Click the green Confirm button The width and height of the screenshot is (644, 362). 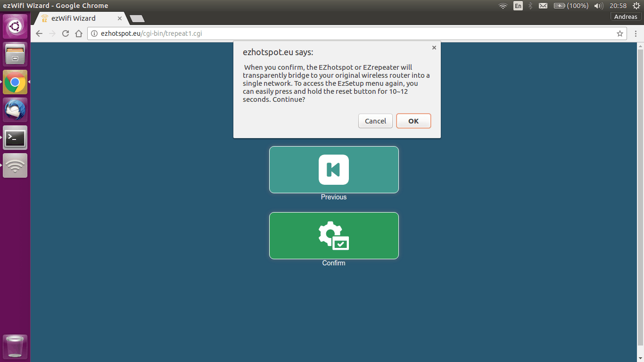334,236
